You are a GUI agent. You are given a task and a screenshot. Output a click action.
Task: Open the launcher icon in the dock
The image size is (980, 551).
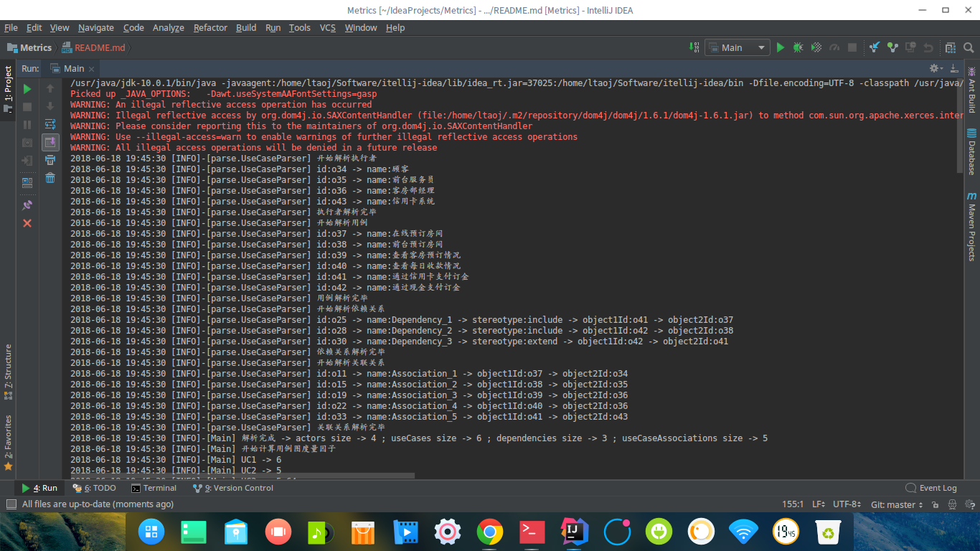(151, 532)
